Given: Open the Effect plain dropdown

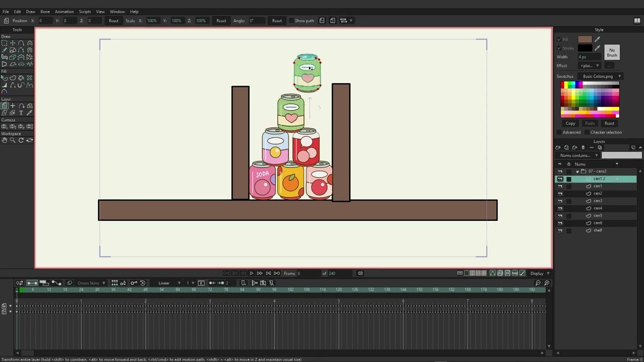Looking at the screenshot, I should tap(590, 66).
